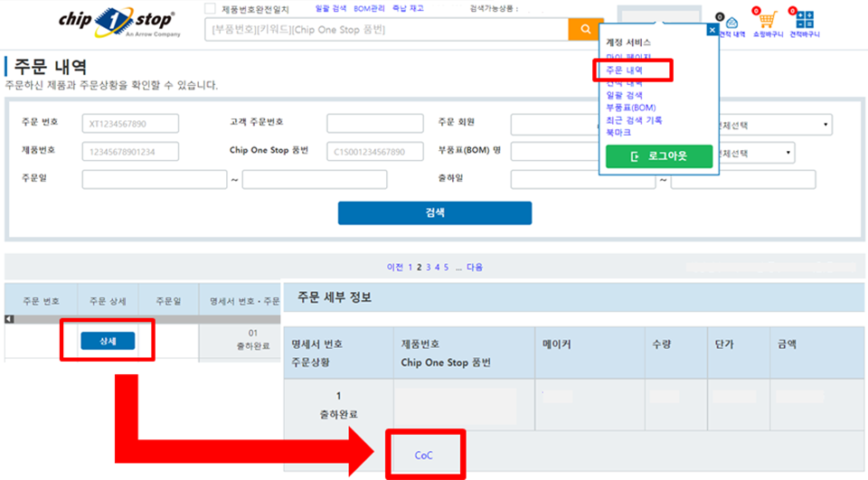Select 주문 내역 in account menu

pos(624,70)
